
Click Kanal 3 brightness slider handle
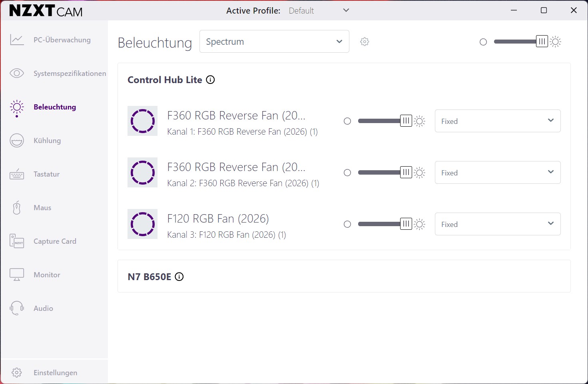[x=406, y=224]
